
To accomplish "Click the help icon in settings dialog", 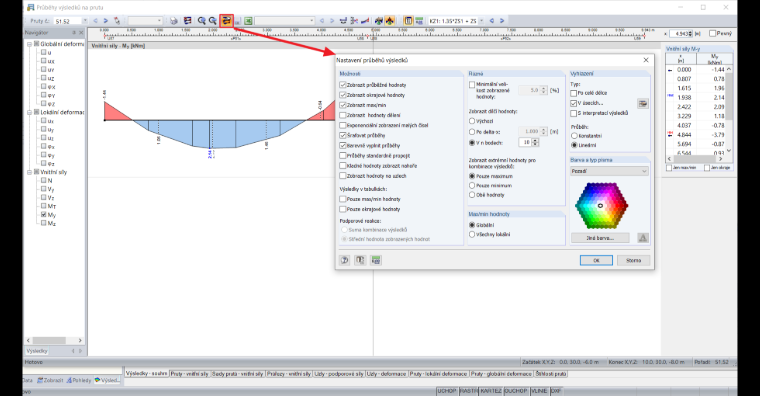I will click(345, 260).
